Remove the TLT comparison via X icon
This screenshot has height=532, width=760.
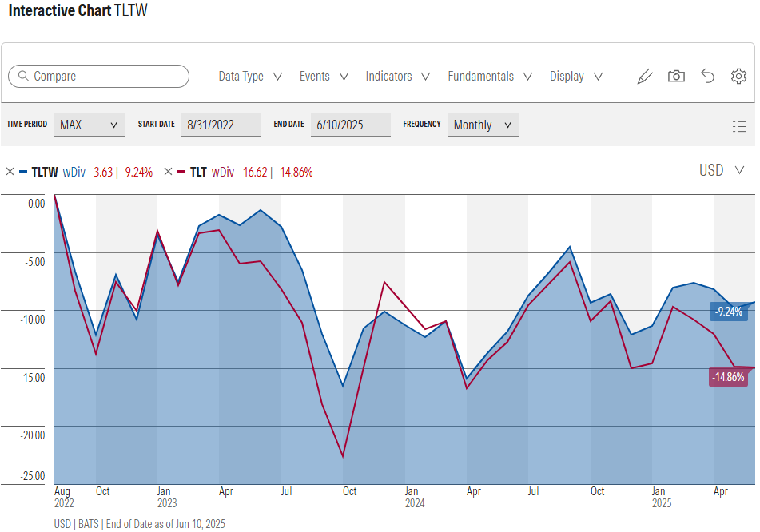[x=167, y=171]
